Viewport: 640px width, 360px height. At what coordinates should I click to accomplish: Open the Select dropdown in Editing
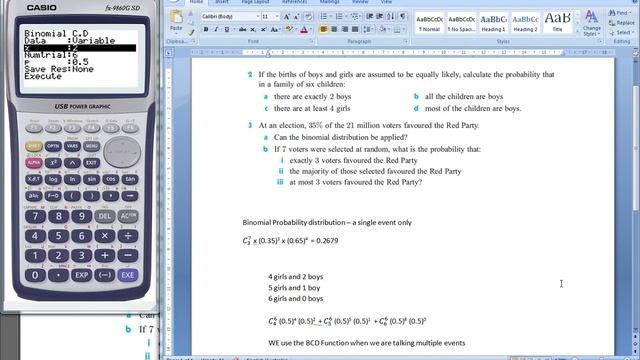[621, 32]
